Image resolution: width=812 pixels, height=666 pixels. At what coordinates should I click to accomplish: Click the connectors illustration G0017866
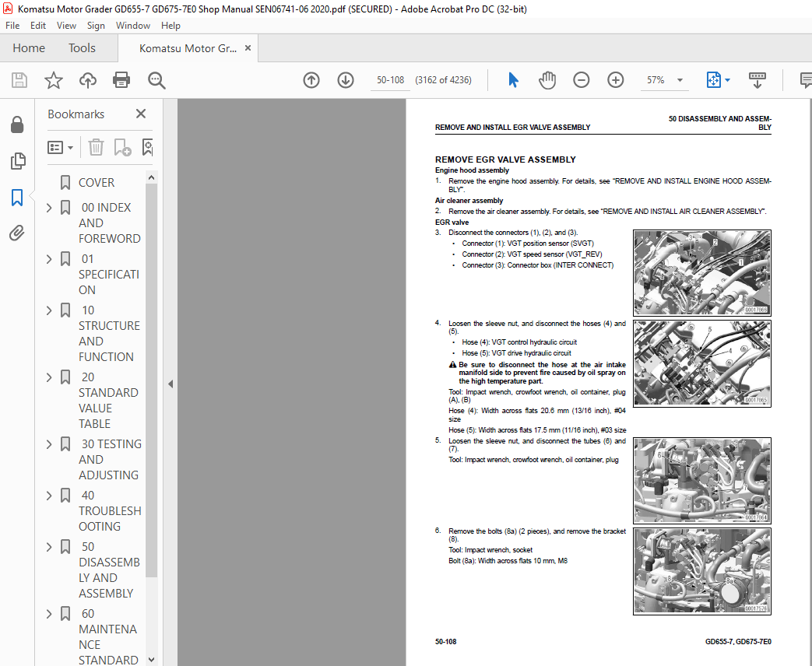coord(701,273)
